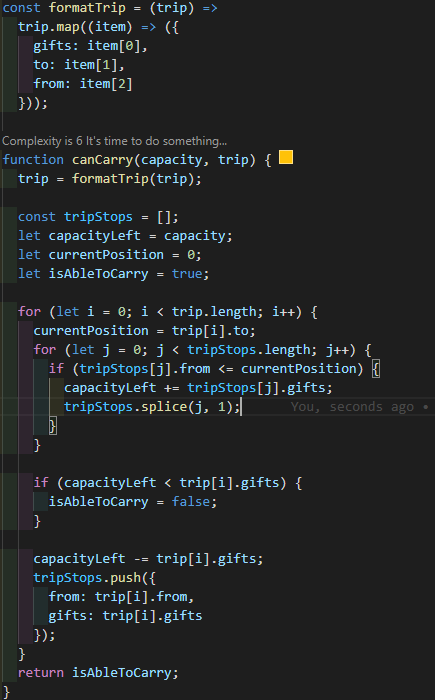Click "return isAbleToCarry;" line
The width and height of the screenshot is (435, 700).
pyautogui.click(x=98, y=673)
